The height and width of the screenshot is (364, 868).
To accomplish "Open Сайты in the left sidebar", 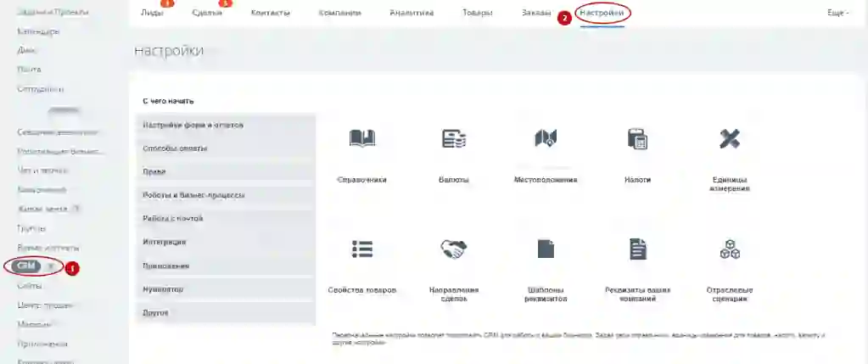I will [x=30, y=286].
